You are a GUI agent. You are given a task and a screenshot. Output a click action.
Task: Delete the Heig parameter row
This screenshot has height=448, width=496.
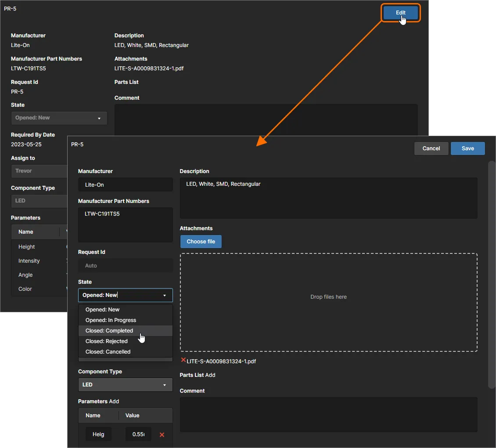162,435
